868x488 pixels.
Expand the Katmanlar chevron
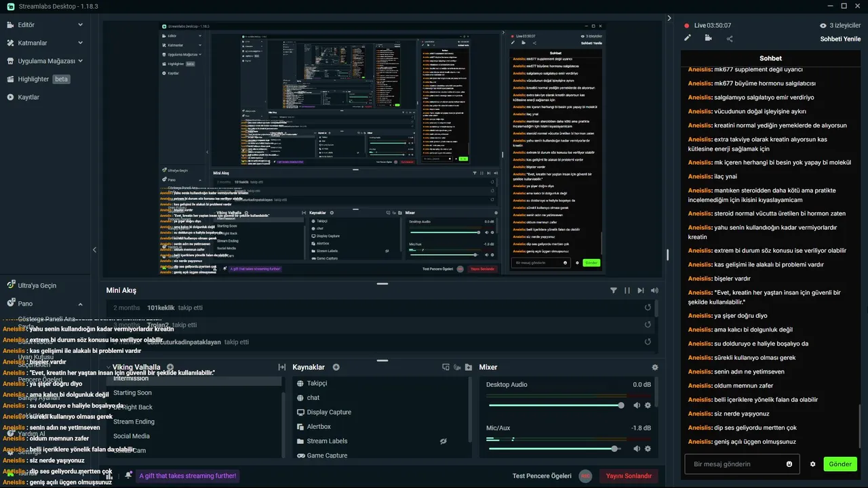point(80,43)
